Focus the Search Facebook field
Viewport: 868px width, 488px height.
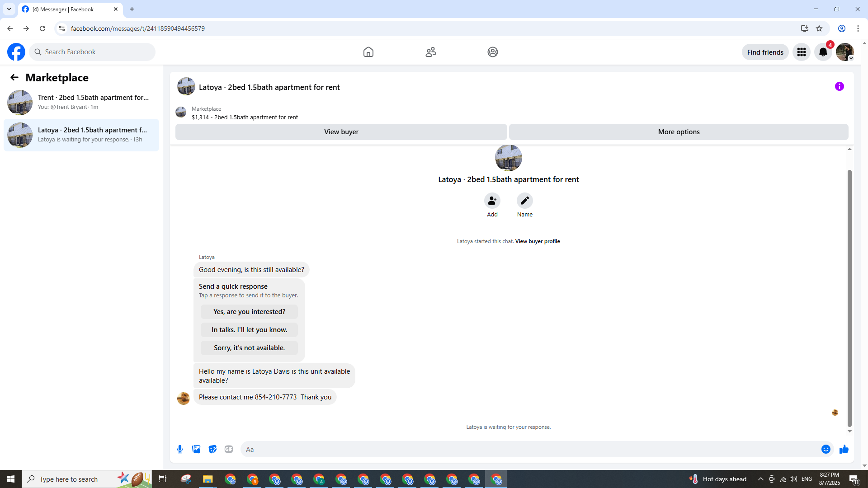92,52
